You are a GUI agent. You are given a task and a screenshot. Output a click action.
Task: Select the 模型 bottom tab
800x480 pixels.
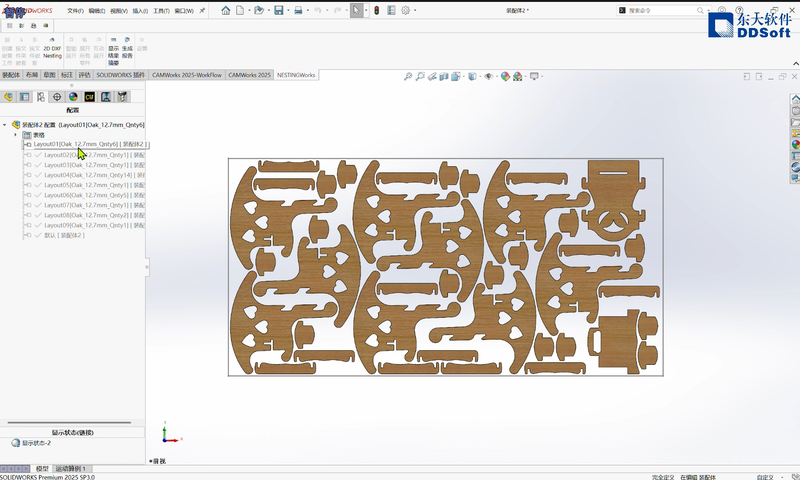point(42,468)
